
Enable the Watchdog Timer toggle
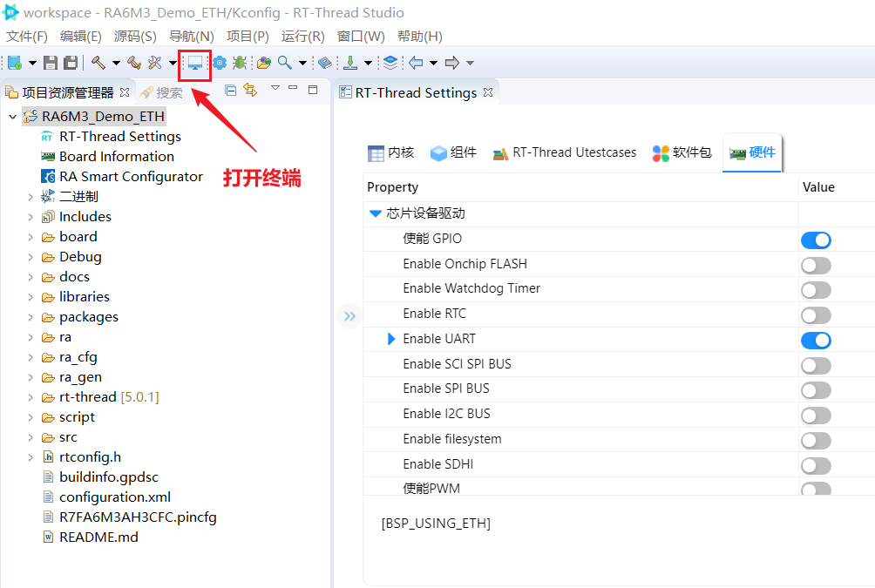point(816,290)
